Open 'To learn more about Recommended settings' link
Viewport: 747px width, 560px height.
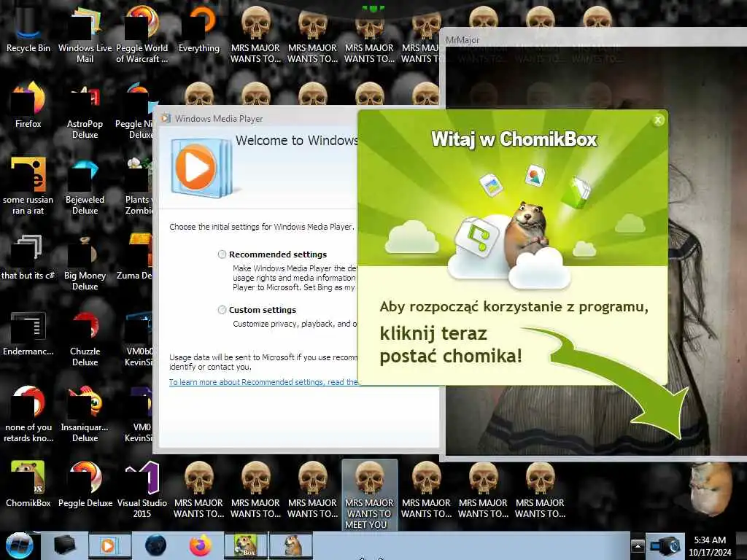[x=263, y=382]
